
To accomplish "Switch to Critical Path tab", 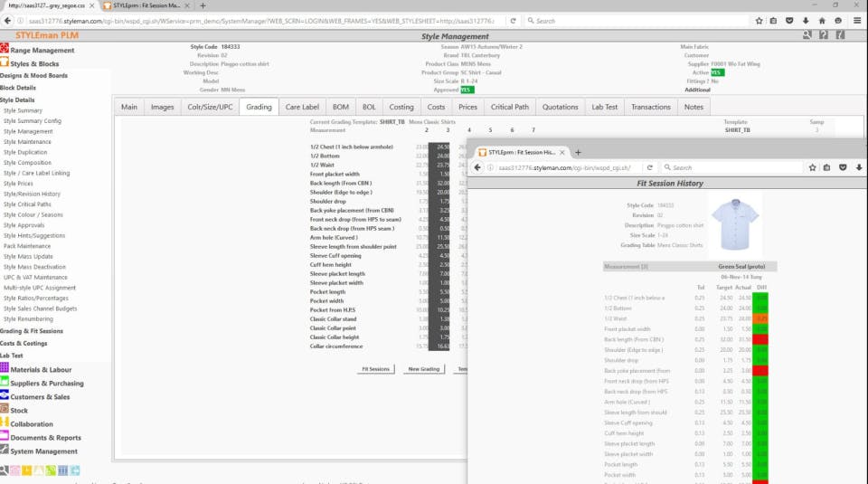I will [509, 107].
